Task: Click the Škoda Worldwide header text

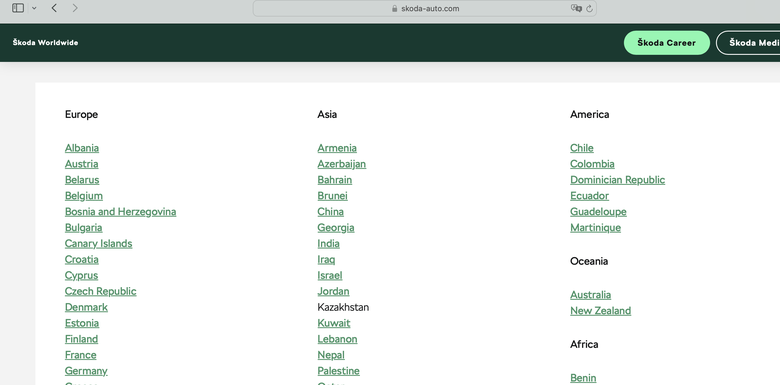Action: point(45,43)
